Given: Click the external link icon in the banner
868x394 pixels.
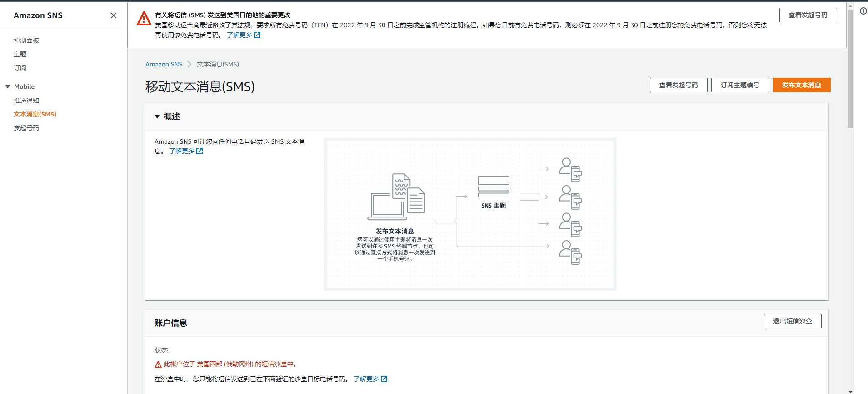Looking at the screenshot, I should point(257,35).
